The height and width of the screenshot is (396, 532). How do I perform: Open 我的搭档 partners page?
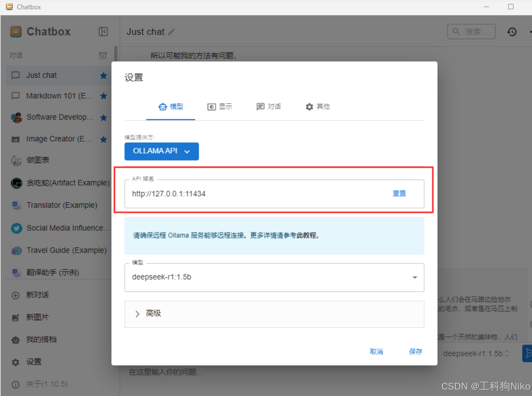pos(41,340)
